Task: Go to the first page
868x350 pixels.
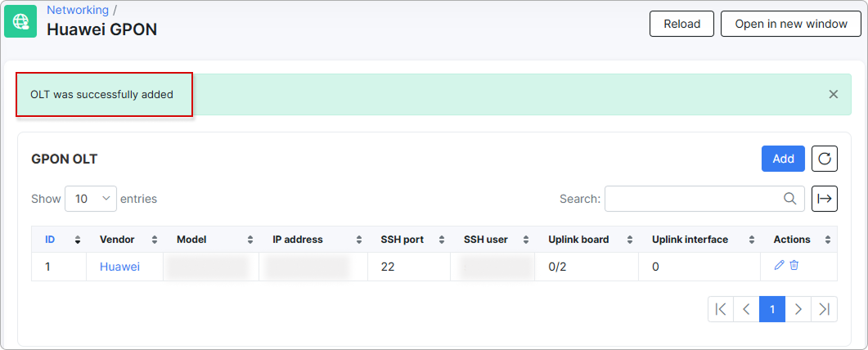Action: tap(721, 309)
